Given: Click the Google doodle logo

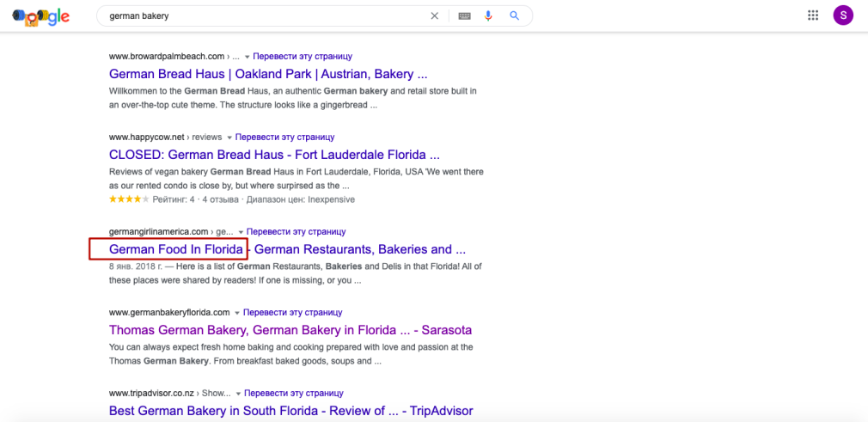Looking at the screenshot, I should point(40,16).
